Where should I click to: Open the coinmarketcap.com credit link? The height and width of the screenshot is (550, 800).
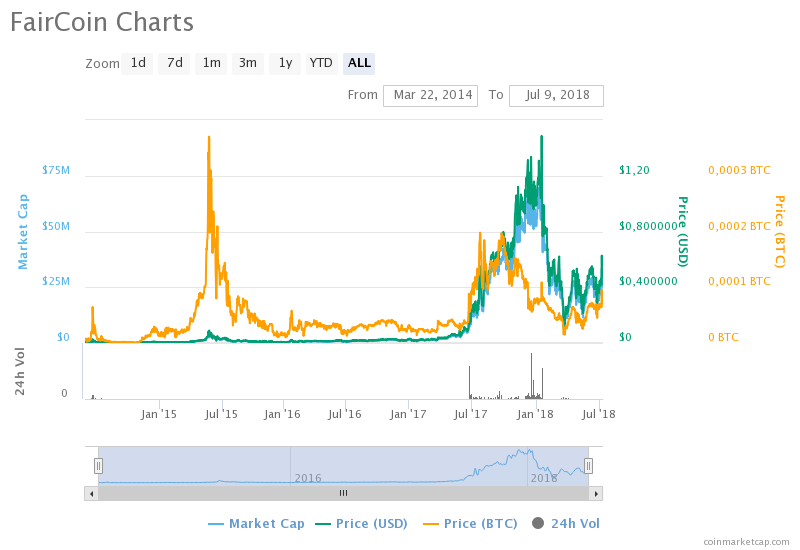pyautogui.click(x=746, y=542)
